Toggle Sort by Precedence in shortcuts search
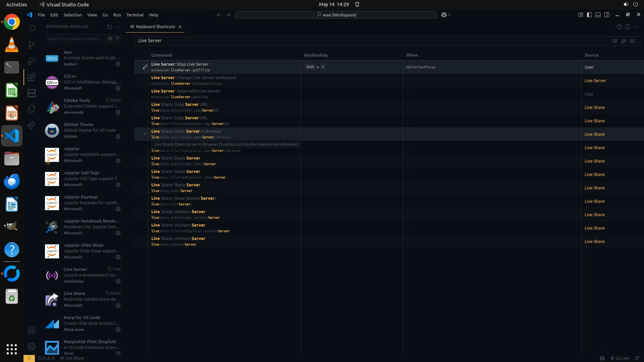Viewport: 644px width, 362px height. (624, 41)
